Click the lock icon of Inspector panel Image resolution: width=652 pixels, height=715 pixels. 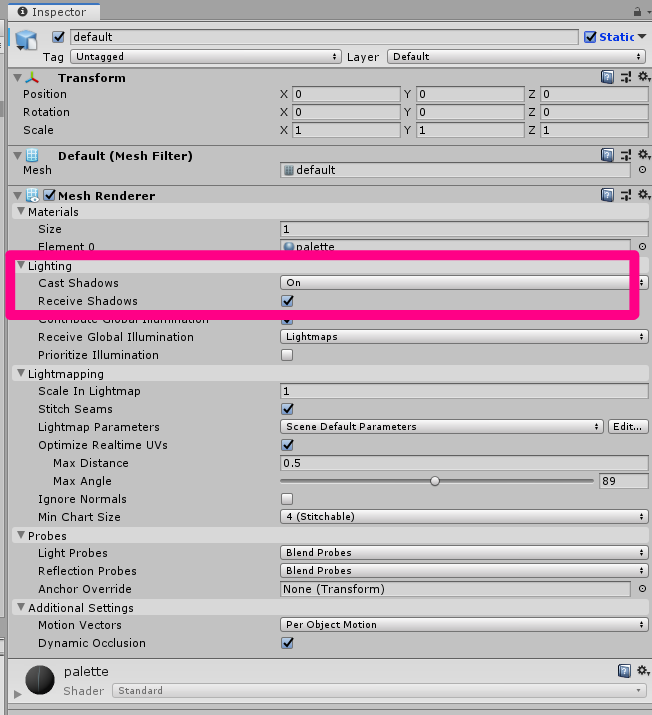coord(637,11)
